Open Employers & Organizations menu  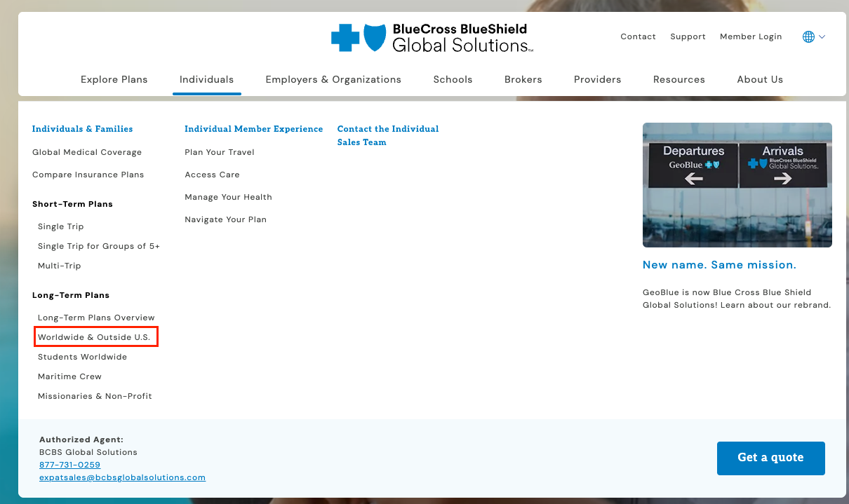pos(333,79)
